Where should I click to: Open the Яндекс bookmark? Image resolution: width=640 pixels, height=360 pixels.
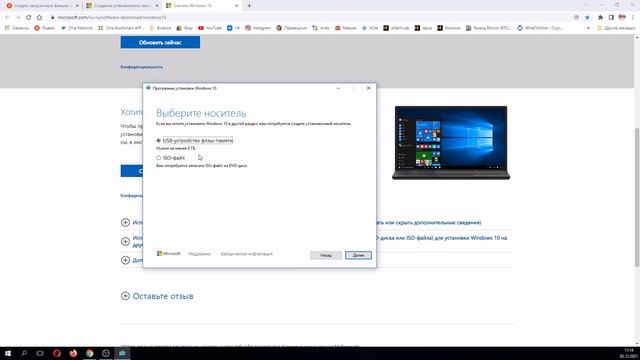pos(44,28)
